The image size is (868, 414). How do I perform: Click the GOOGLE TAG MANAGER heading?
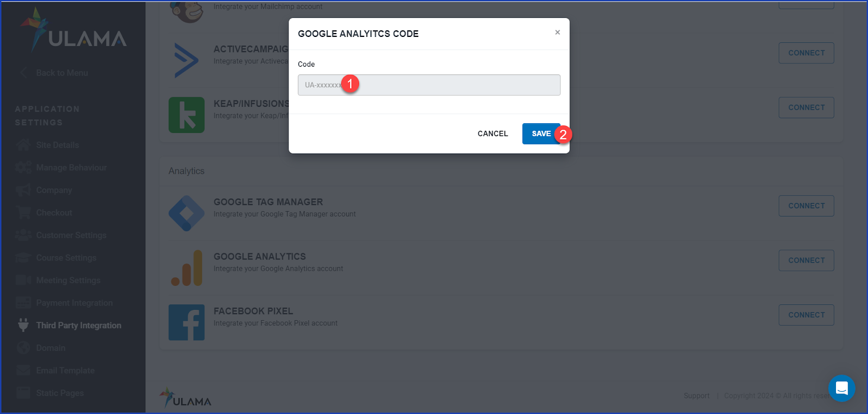click(268, 202)
